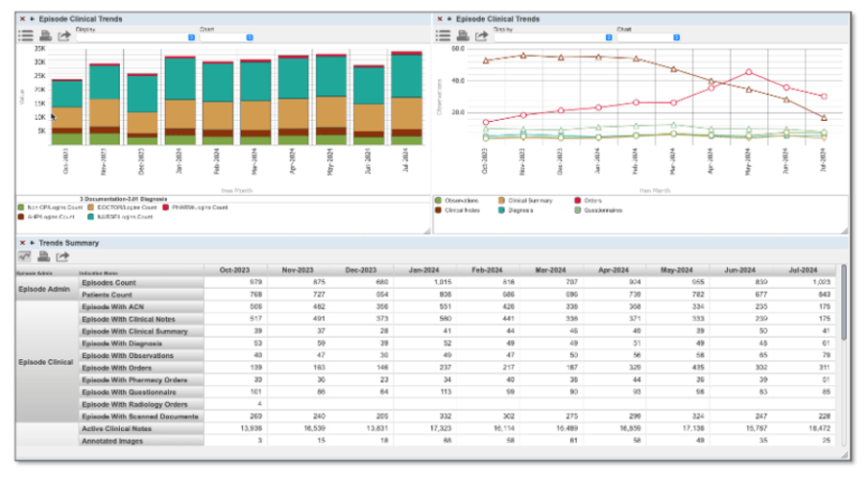
Task: Export the left bar chart via share icon
Action: tap(63, 36)
